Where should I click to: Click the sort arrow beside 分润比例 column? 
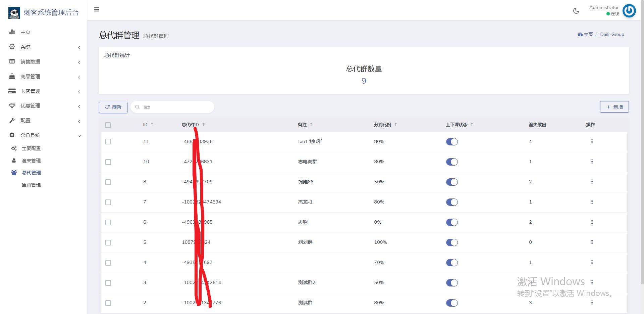[395, 125]
